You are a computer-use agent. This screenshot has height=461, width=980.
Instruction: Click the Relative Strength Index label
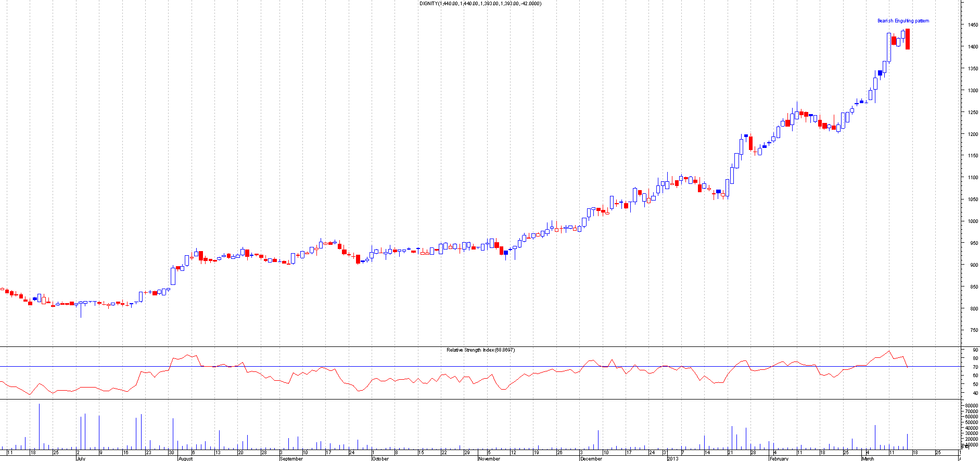click(480, 350)
